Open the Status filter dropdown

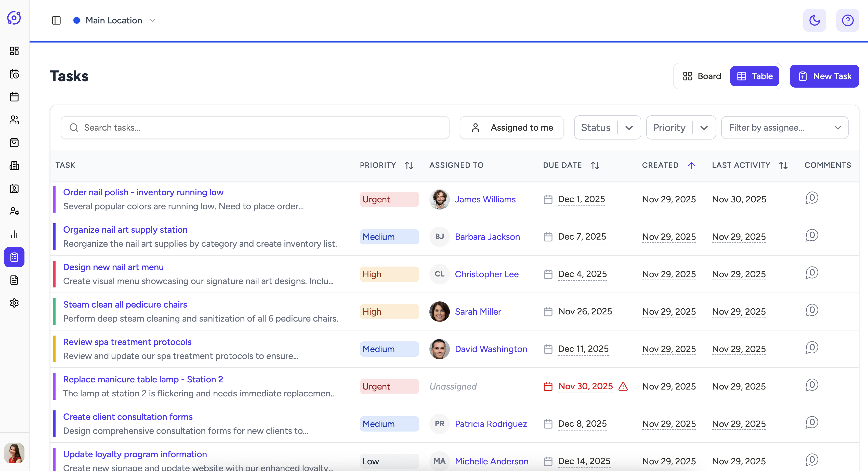pyautogui.click(x=607, y=128)
